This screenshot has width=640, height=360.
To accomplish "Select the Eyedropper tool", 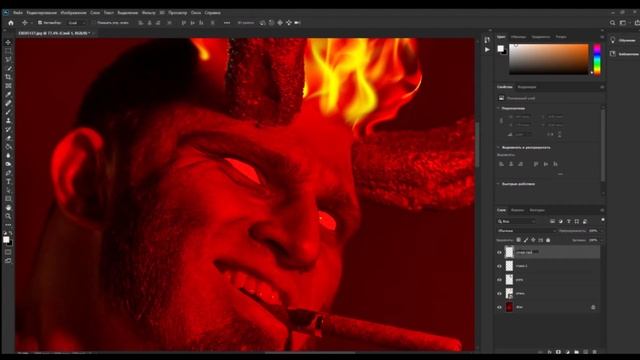I will tap(8, 94).
